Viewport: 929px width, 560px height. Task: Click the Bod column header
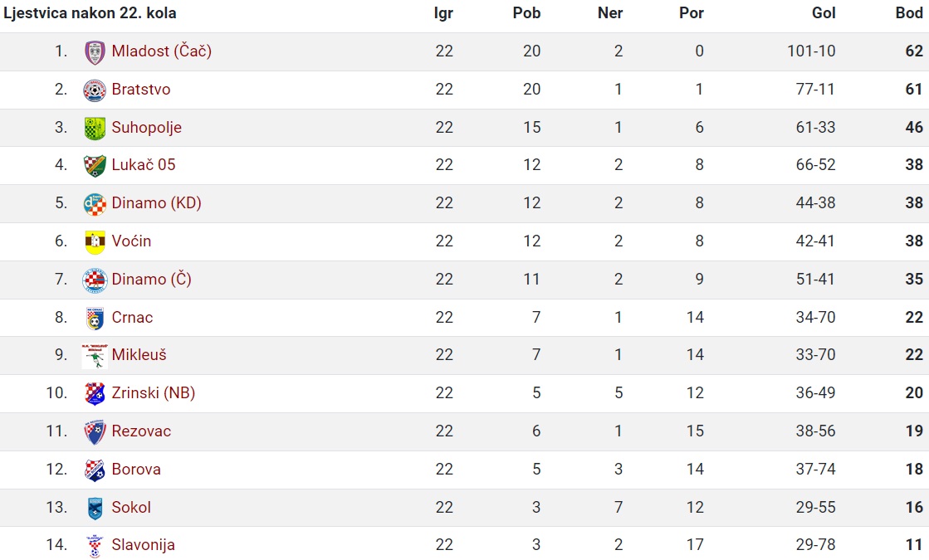click(909, 13)
